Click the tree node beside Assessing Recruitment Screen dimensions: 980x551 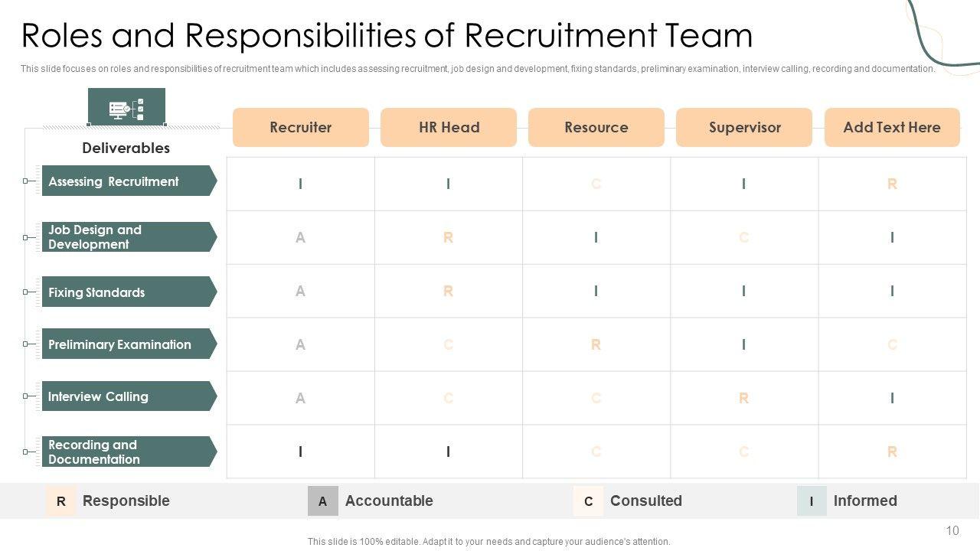point(26,181)
